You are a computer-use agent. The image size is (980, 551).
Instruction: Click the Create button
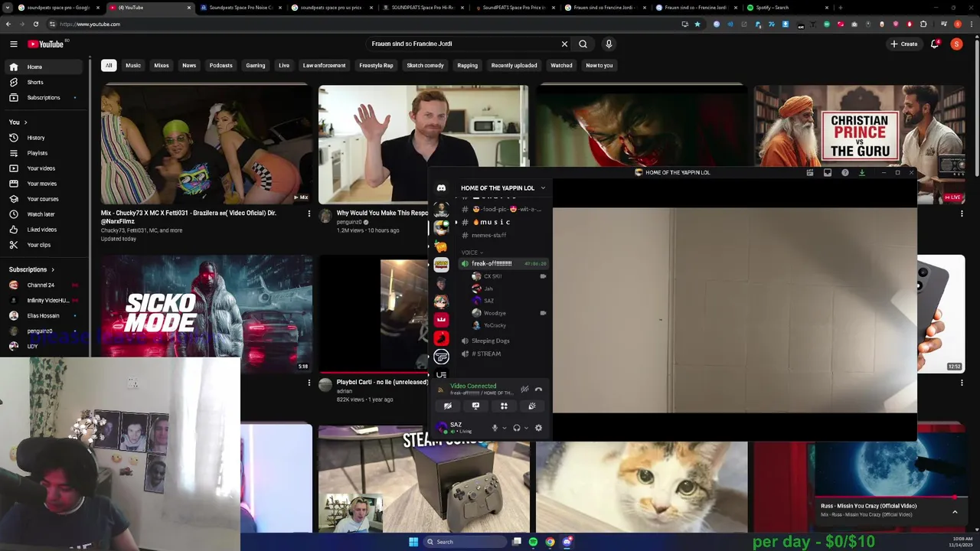pos(903,44)
